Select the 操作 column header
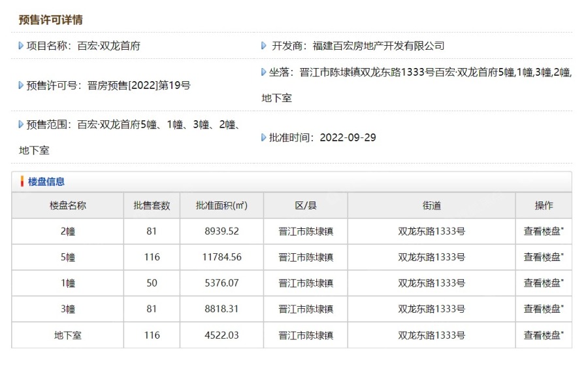This screenshot has width=588, height=365. tap(544, 205)
